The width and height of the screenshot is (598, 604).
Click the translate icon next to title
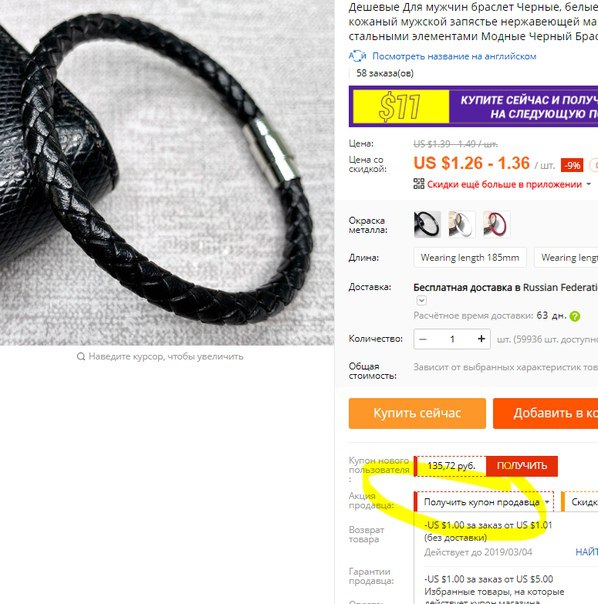click(357, 56)
